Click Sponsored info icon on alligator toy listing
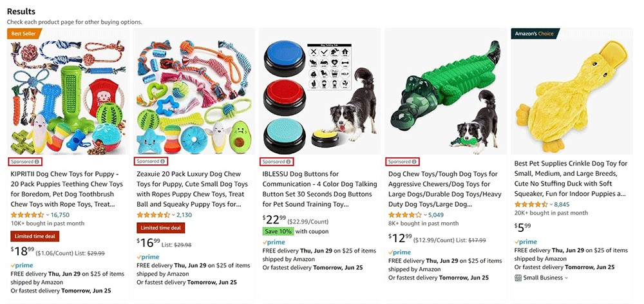 point(415,162)
